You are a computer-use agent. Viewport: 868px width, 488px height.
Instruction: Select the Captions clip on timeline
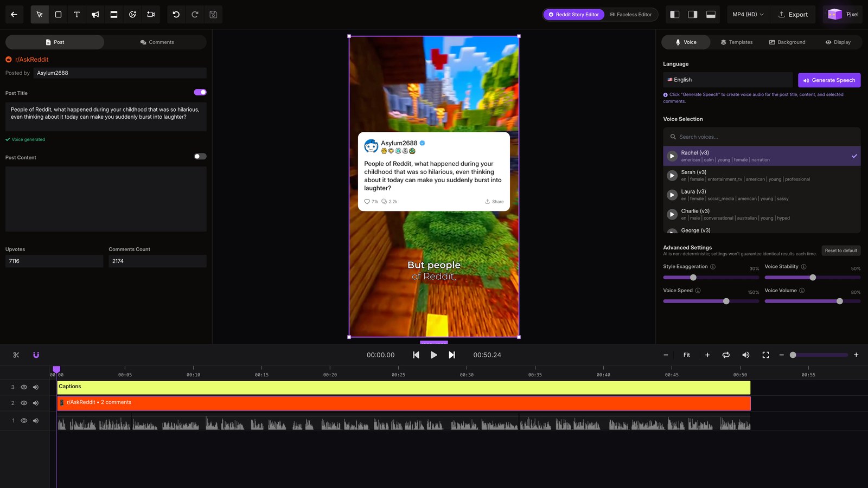click(404, 387)
